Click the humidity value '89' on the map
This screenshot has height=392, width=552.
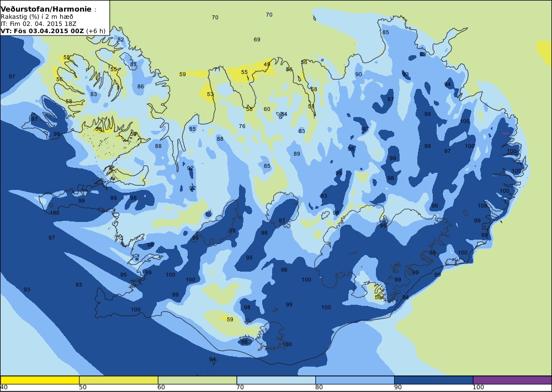(x=297, y=154)
